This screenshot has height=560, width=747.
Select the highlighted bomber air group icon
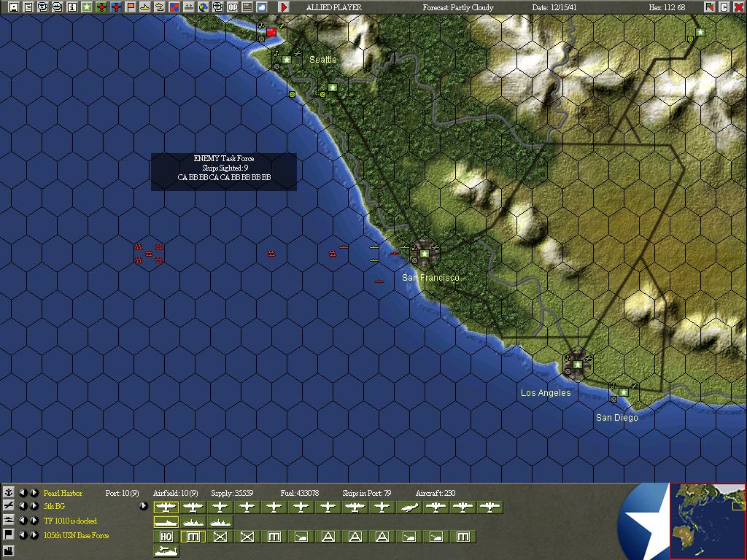166,507
